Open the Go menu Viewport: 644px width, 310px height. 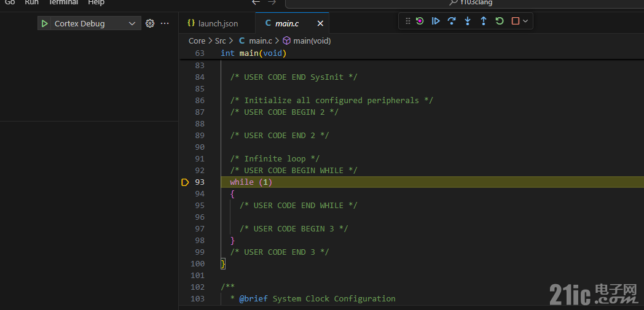click(10, 2)
